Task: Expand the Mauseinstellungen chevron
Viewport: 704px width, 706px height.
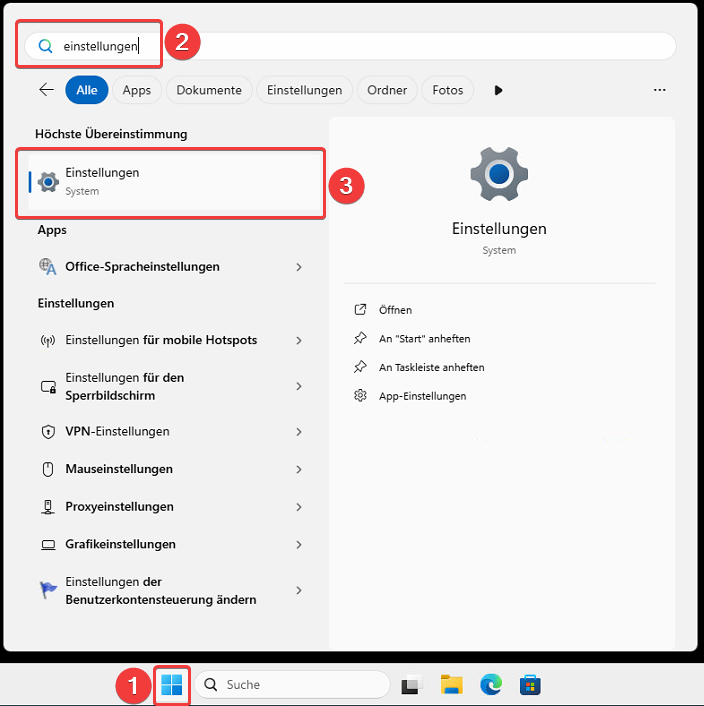Action: (x=299, y=469)
